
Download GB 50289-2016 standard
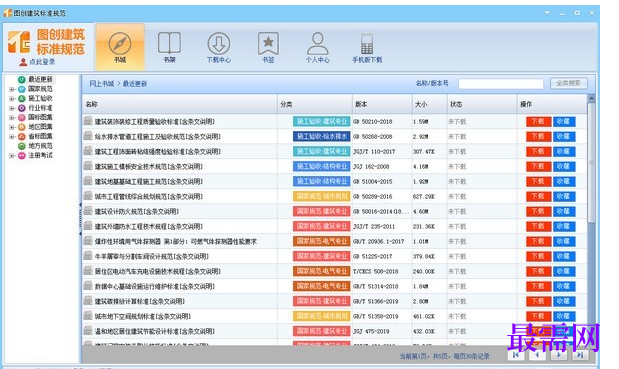[538, 197]
